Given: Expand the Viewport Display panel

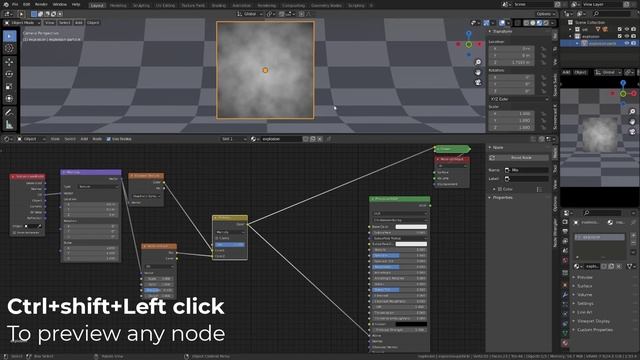Looking at the screenshot, I should click(593, 321).
